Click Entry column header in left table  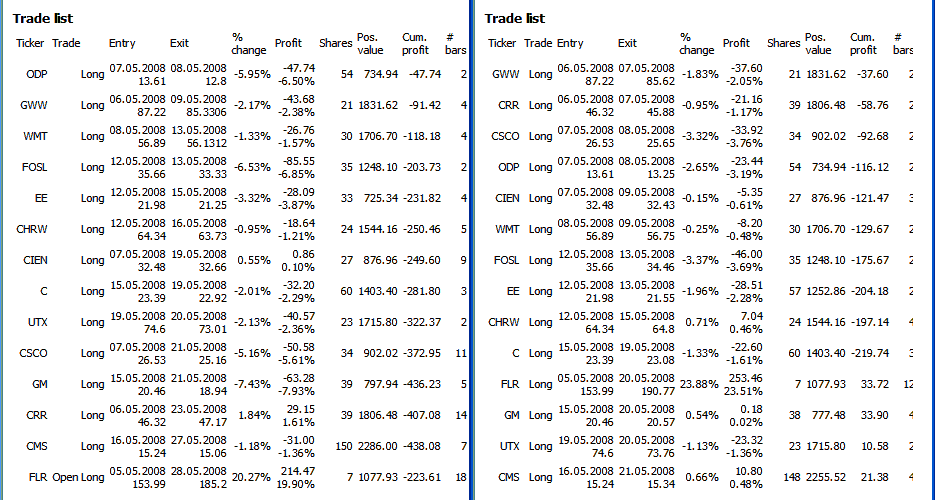click(x=122, y=43)
